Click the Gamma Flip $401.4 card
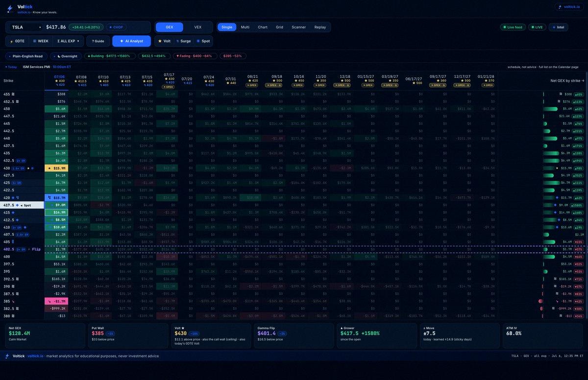Image resolution: width=588 pixels, height=380 pixels. coord(294,335)
